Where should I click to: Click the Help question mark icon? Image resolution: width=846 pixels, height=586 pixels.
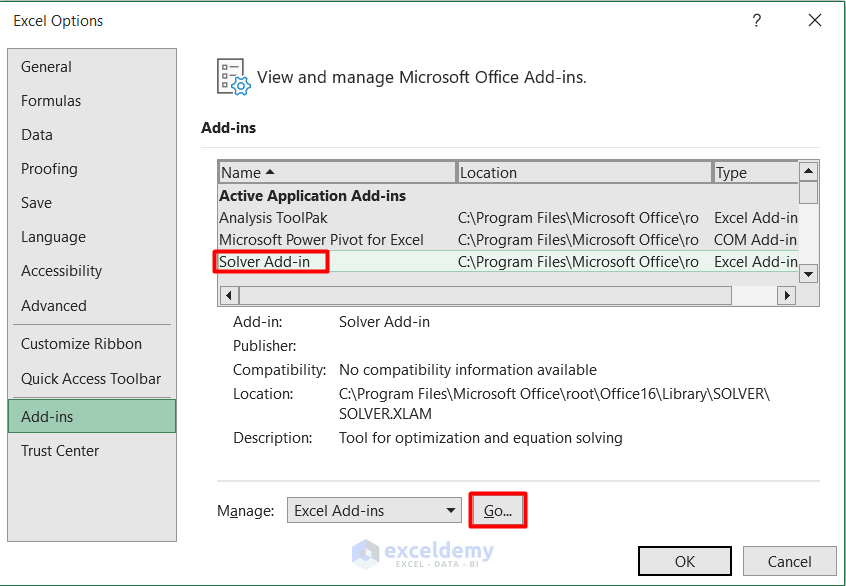point(757,20)
